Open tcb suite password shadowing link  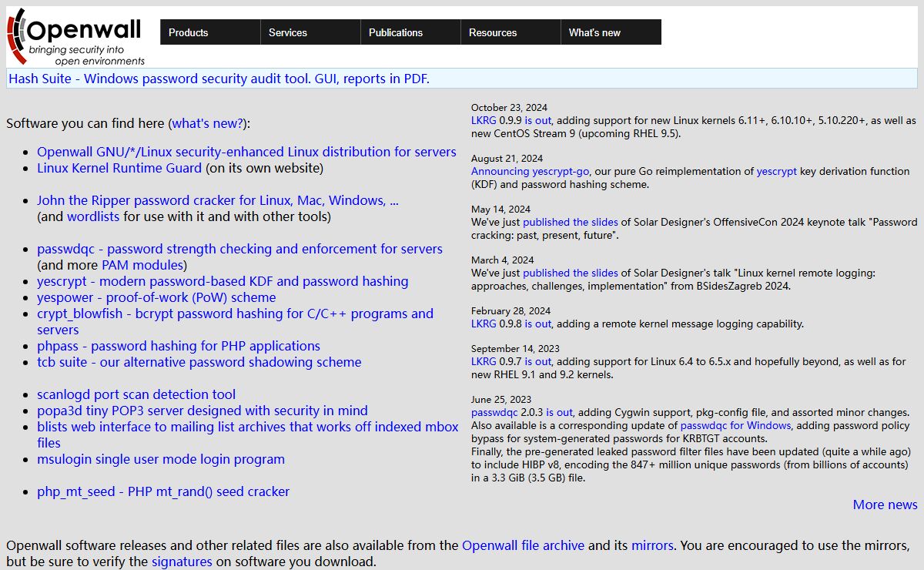pyautogui.click(x=199, y=362)
